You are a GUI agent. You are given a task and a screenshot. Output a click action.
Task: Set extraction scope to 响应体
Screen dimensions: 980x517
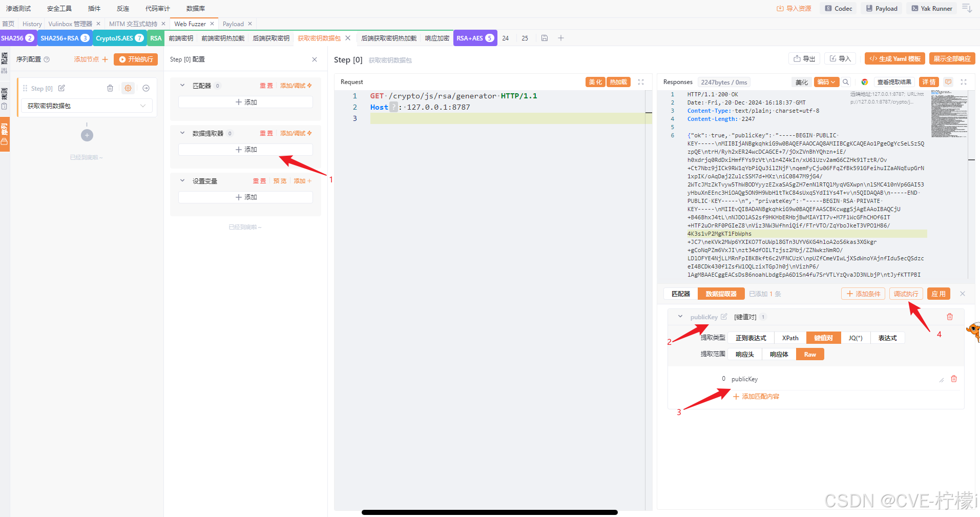[779, 355]
